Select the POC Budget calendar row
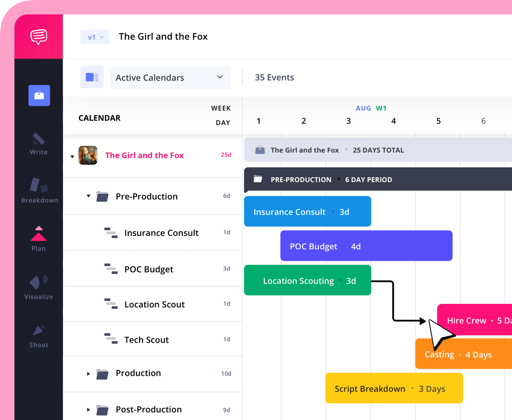The height and width of the screenshot is (420, 512). (x=149, y=269)
